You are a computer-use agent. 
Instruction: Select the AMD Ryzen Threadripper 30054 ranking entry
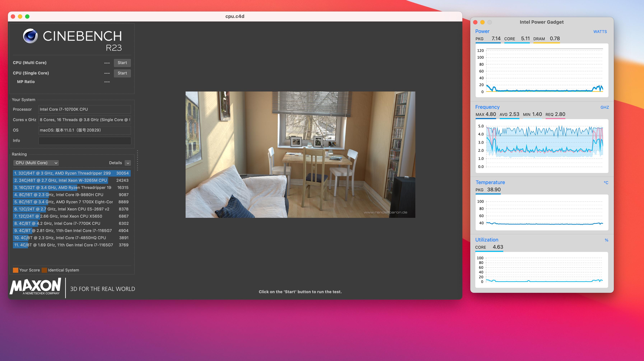pos(71,173)
